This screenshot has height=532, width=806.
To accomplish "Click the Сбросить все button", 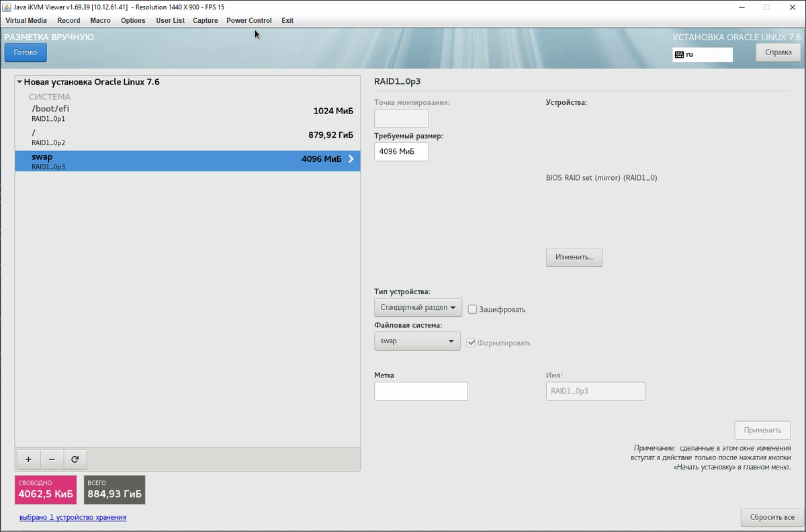I will (771, 517).
